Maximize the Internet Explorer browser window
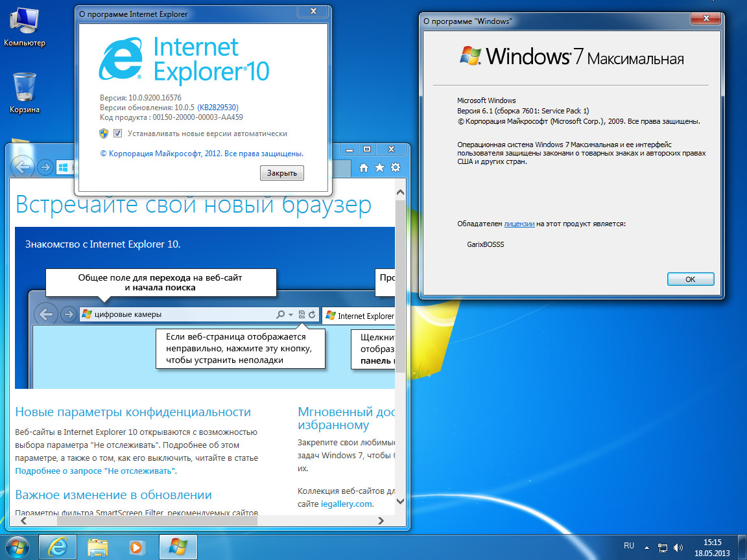The width and height of the screenshot is (747, 560). pos(367,150)
